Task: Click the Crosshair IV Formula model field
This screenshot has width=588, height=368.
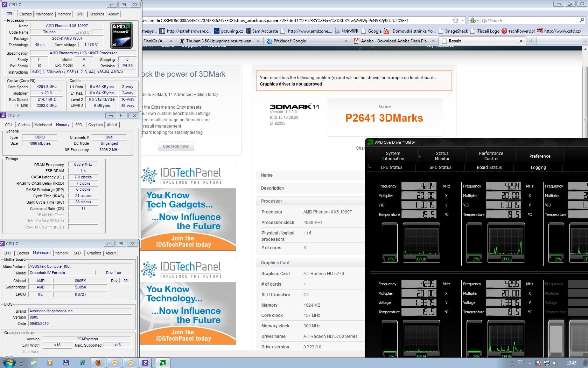Action: (62, 273)
